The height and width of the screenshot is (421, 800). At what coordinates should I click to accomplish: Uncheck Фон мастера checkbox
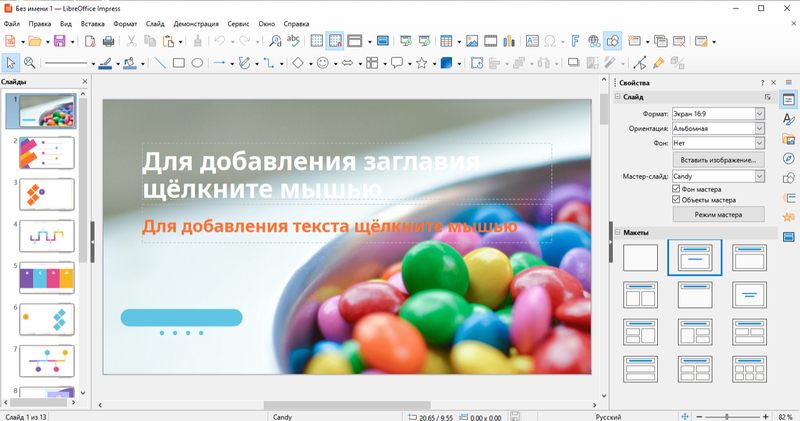point(676,189)
